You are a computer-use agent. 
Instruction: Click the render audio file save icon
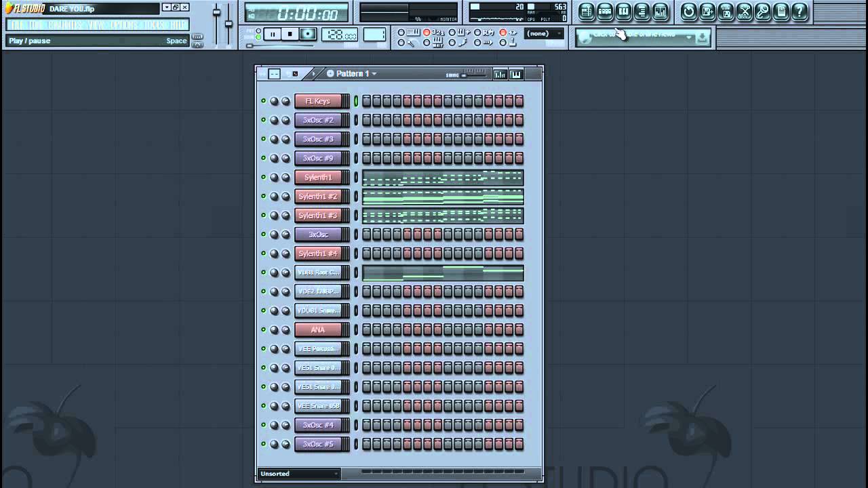[726, 12]
